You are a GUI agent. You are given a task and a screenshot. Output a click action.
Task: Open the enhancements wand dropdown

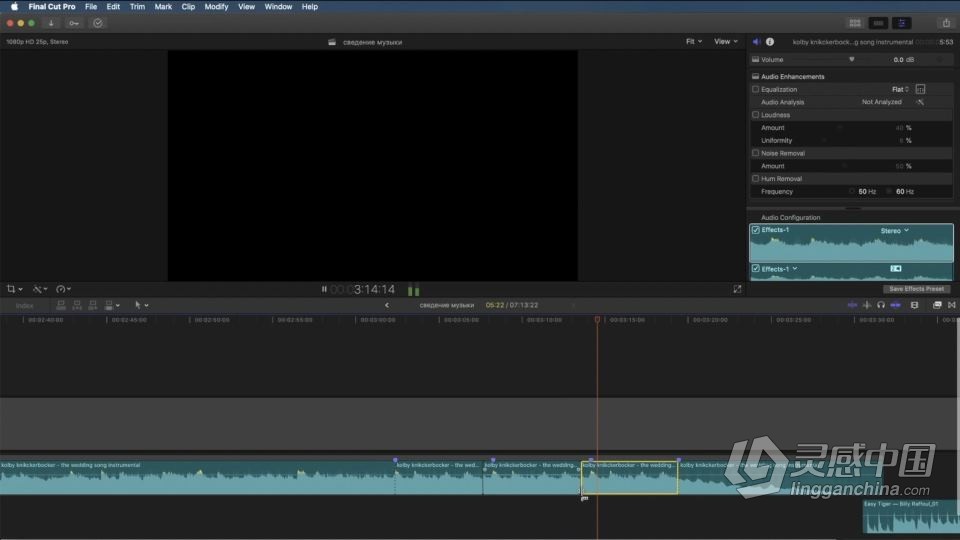tap(40, 289)
